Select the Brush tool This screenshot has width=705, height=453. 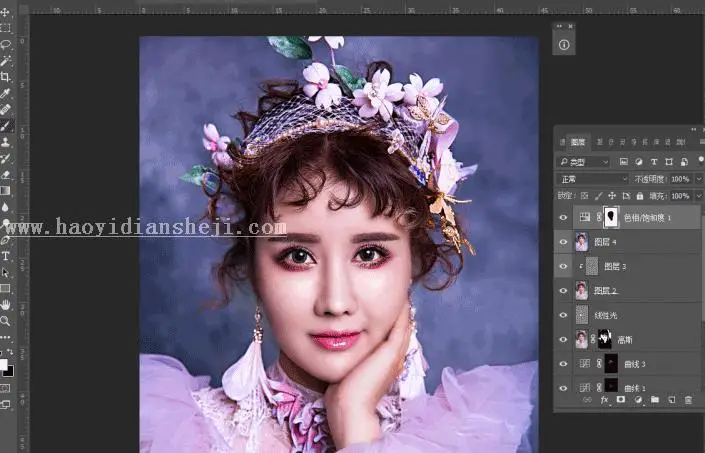click(5, 126)
